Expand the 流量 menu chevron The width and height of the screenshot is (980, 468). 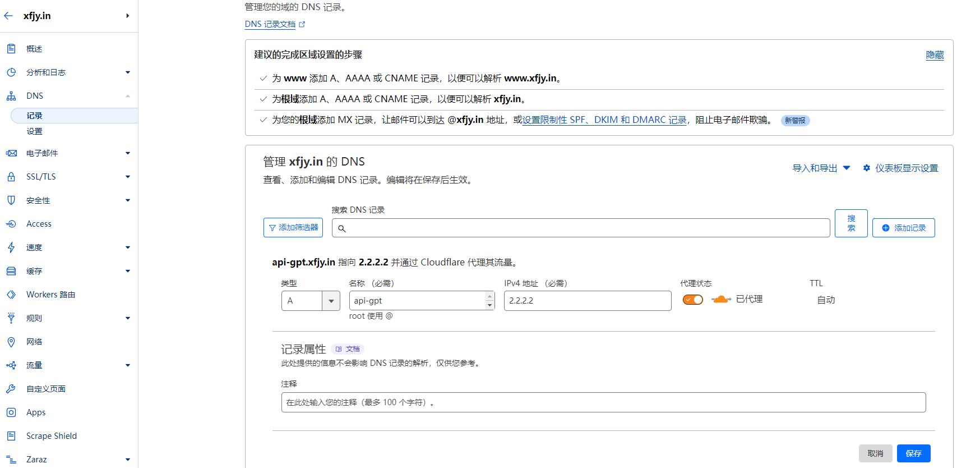click(x=128, y=365)
